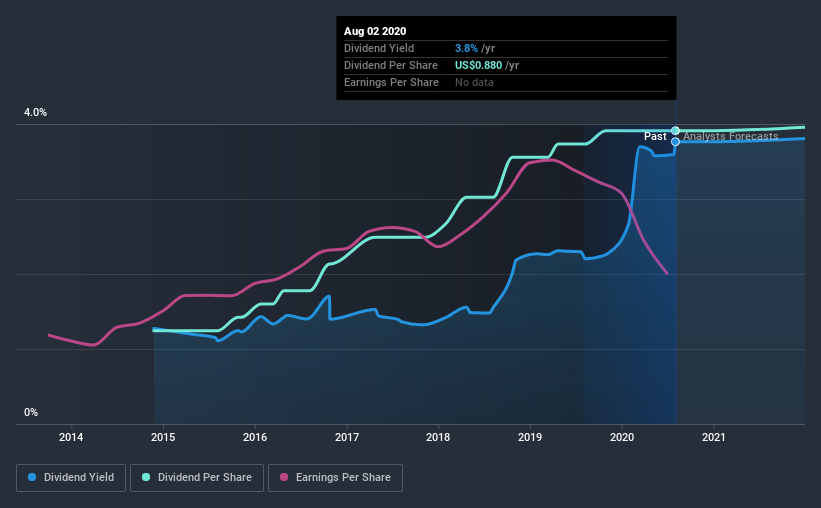Click the tooltip Dividend Per Share label
Viewport: 821px width, 508px height.
click(391, 65)
